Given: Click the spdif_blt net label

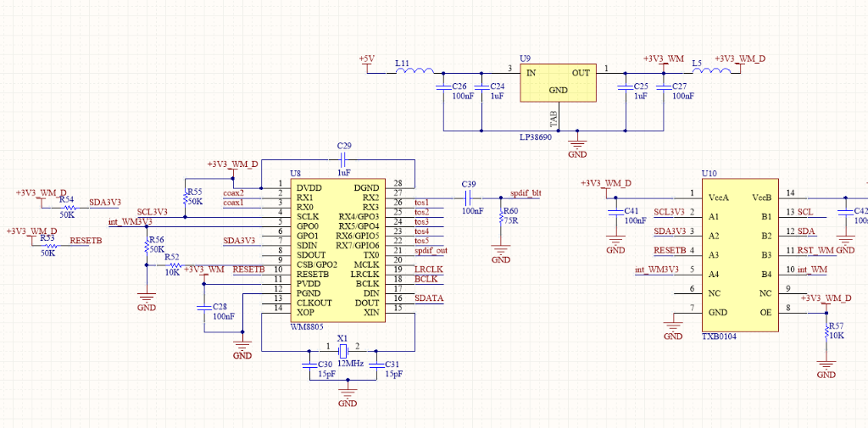Looking at the screenshot, I should point(526,192).
